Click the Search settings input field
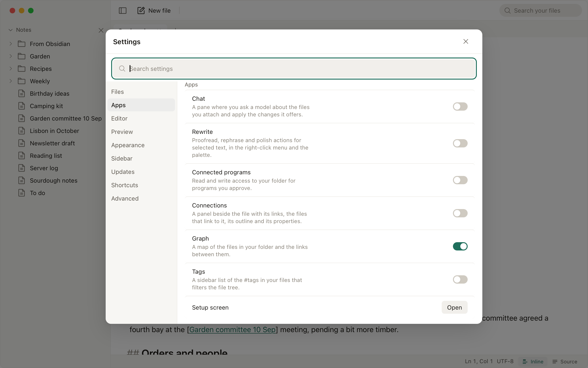Image resolution: width=588 pixels, height=368 pixels. 294,69
